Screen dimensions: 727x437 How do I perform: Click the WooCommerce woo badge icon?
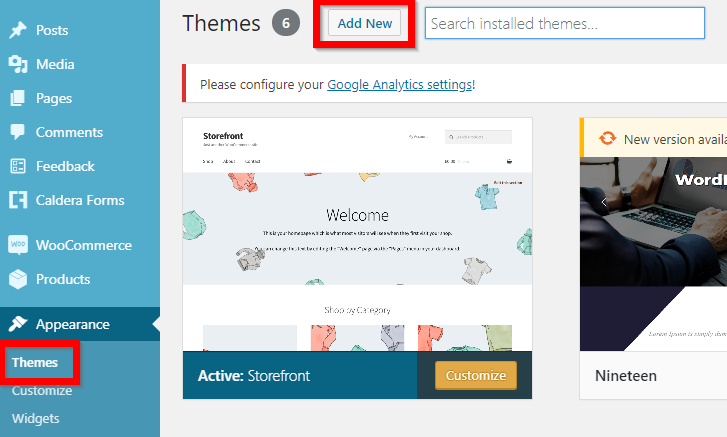18,244
